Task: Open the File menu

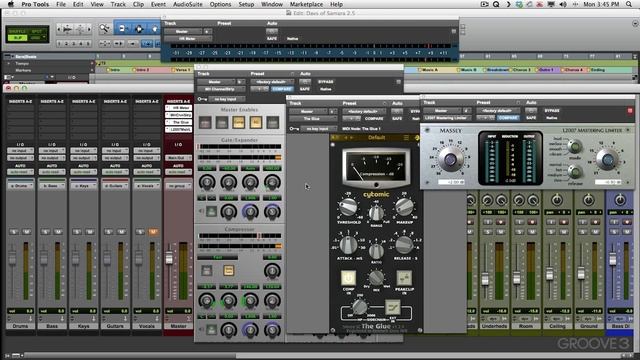Action: tap(61, 4)
